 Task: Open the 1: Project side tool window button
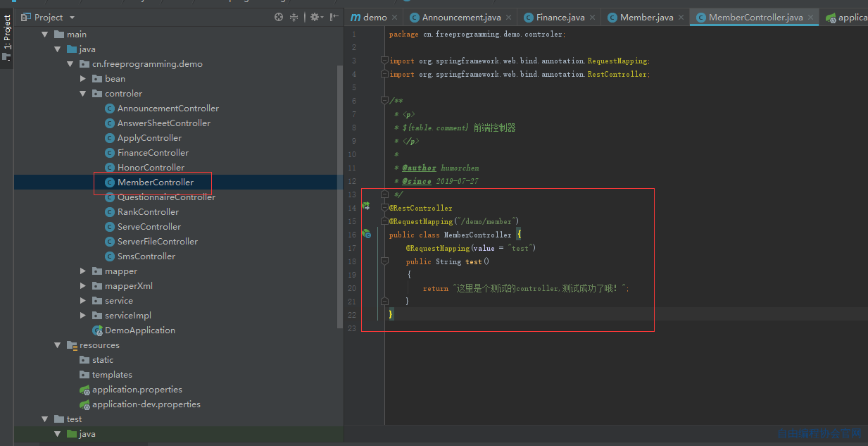6,38
